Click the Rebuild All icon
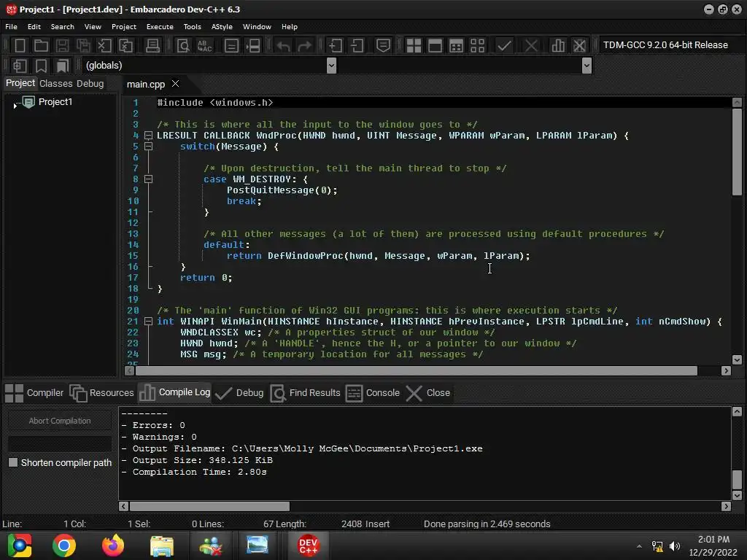Viewport: 747px width, 560px height. (x=477, y=46)
